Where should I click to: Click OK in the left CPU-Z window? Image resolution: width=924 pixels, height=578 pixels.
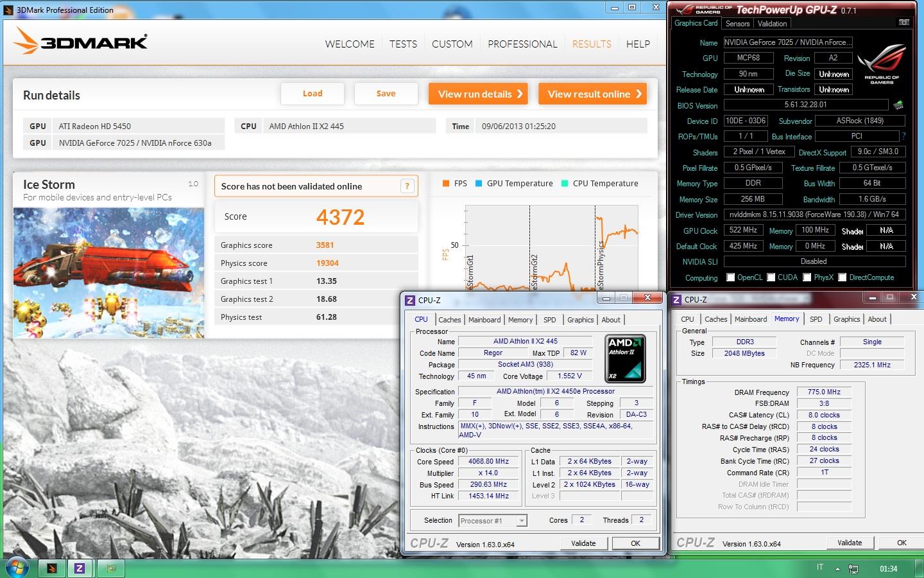[635, 543]
